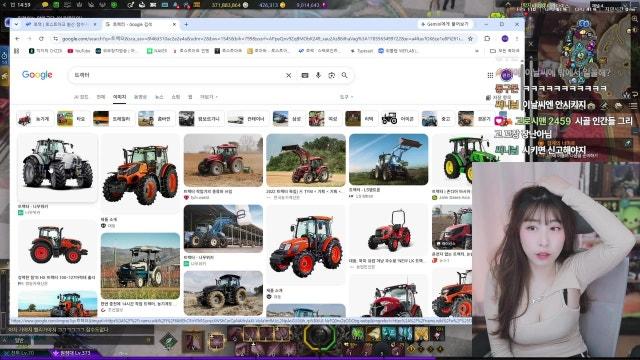Start voice search with the microphone icon
The height and width of the screenshot is (360, 640).
point(318,75)
